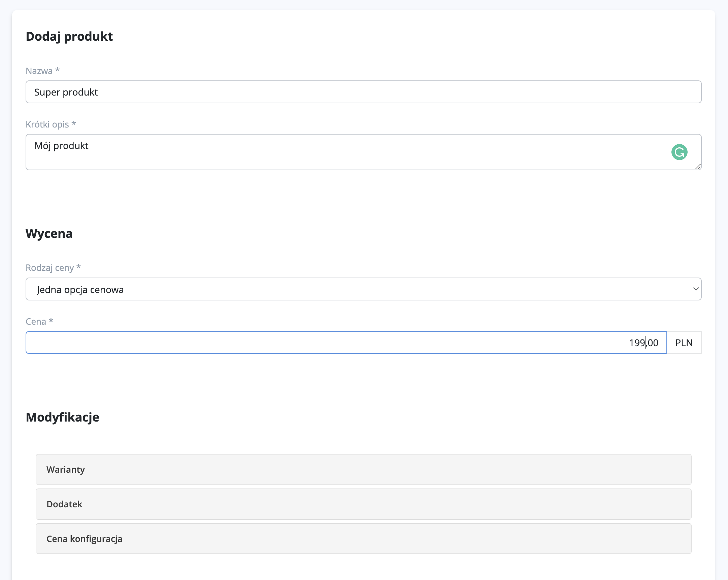Click the Wycena section heading
This screenshot has width=728, height=580.
(x=49, y=233)
